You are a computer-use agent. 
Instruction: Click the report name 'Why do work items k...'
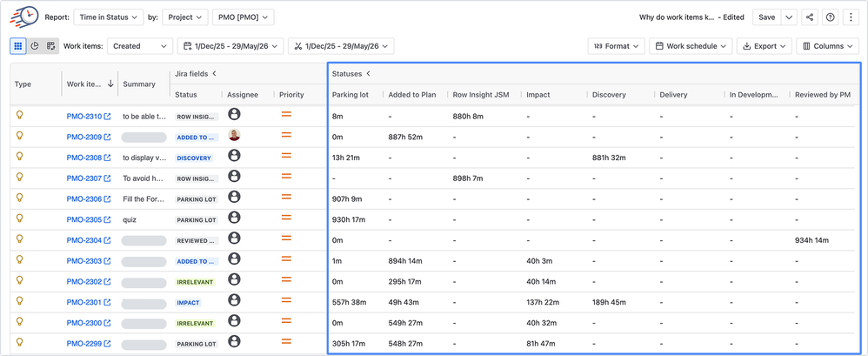click(x=677, y=17)
